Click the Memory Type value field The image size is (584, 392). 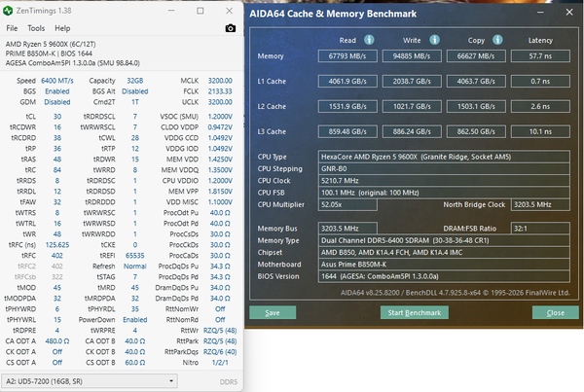pos(444,240)
